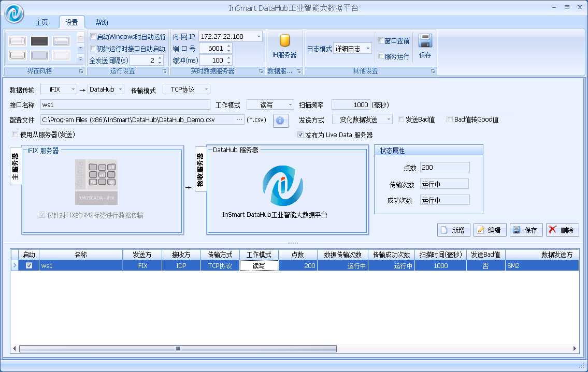Viewport: 588px width, 372px height.
Task: Open the 日志模式 详细日志 dropdown
Action: tap(368, 48)
